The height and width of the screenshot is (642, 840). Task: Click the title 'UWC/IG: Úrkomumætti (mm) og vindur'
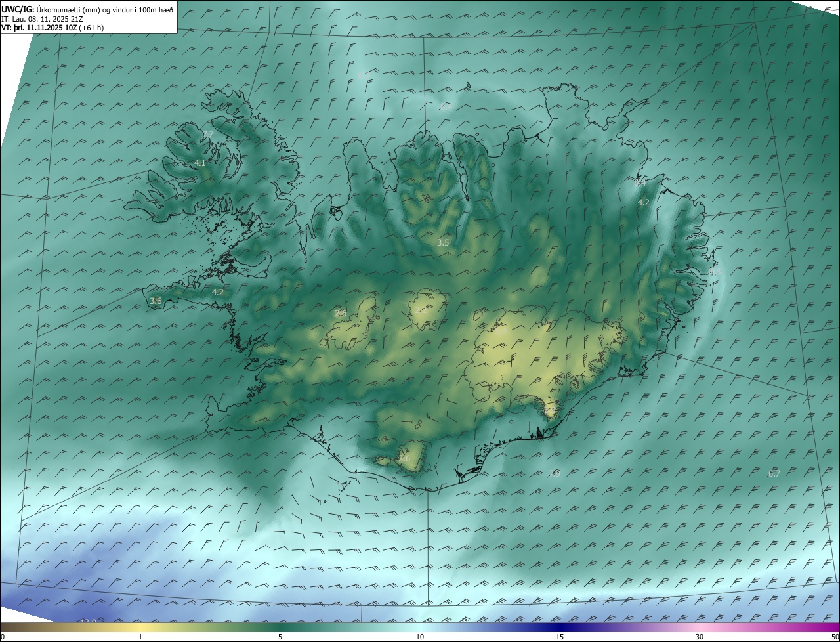tap(88, 9)
